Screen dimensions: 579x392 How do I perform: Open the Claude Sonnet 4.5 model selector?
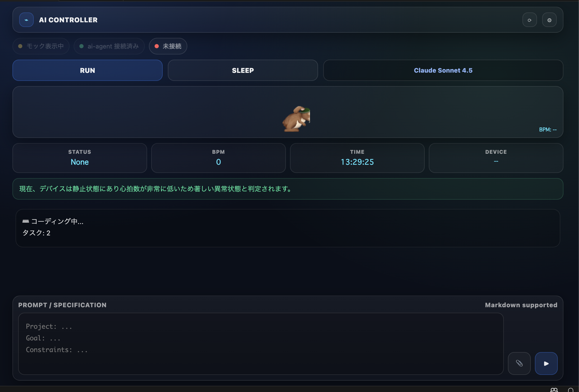pyautogui.click(x=443, y=70)
